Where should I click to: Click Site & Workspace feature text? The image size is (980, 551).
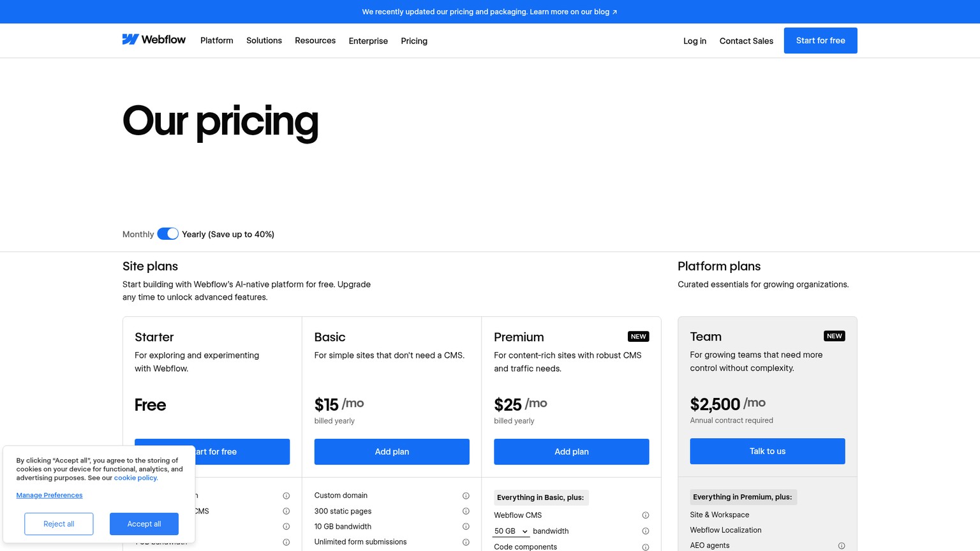[x=720, y=515]
